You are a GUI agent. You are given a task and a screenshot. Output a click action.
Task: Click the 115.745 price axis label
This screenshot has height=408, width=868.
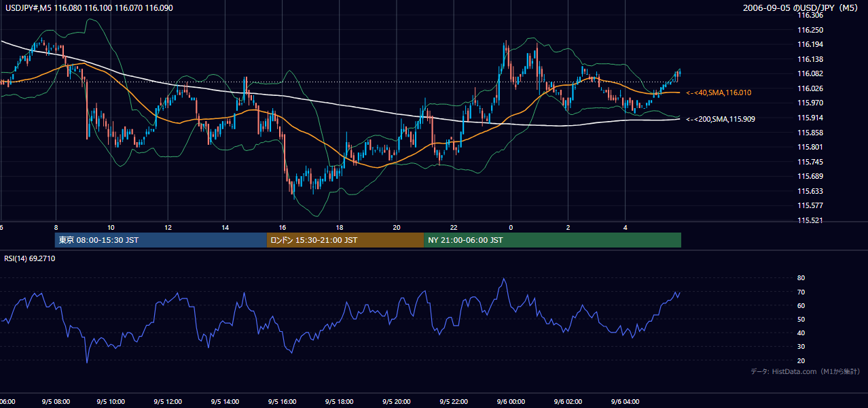(811, 162)
